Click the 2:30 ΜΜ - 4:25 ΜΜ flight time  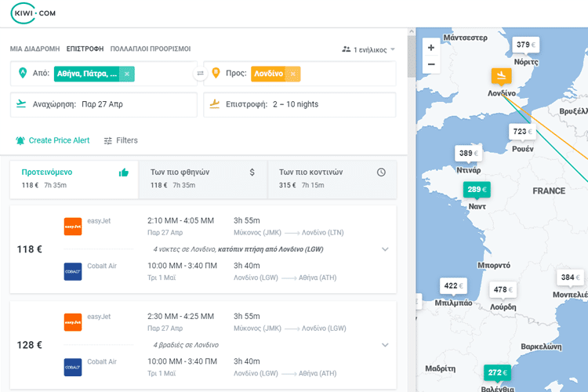tap(180, 316)
